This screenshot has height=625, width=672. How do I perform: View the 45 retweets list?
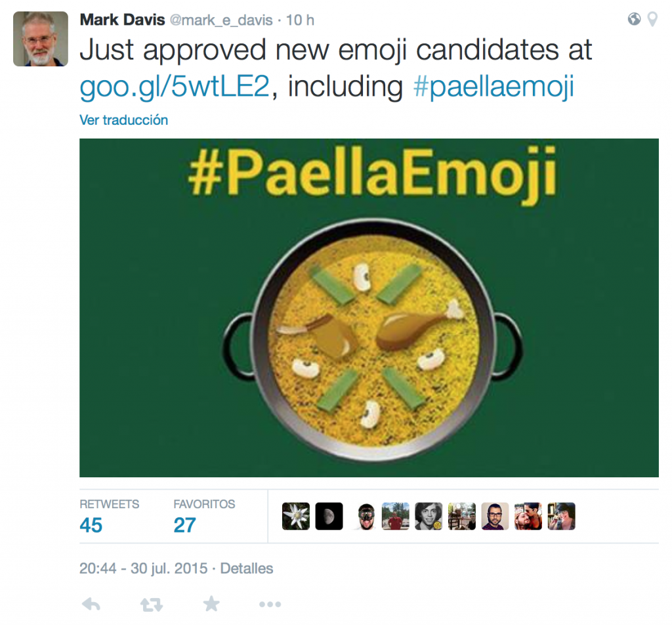tap(91, 525)
